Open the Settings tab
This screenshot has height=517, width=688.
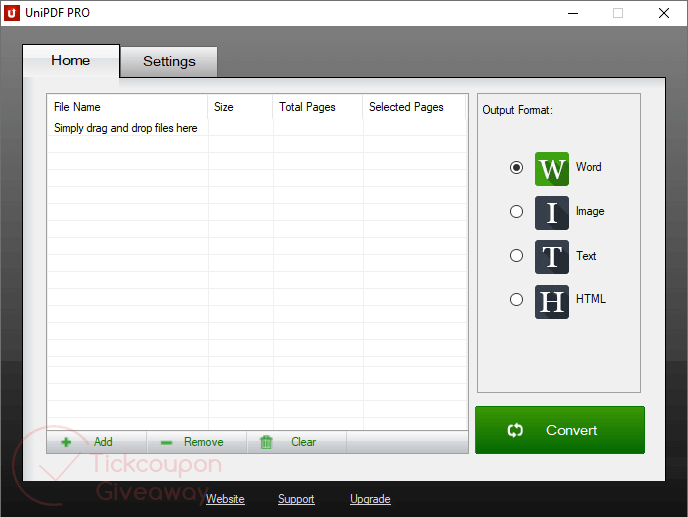[169, 61]
